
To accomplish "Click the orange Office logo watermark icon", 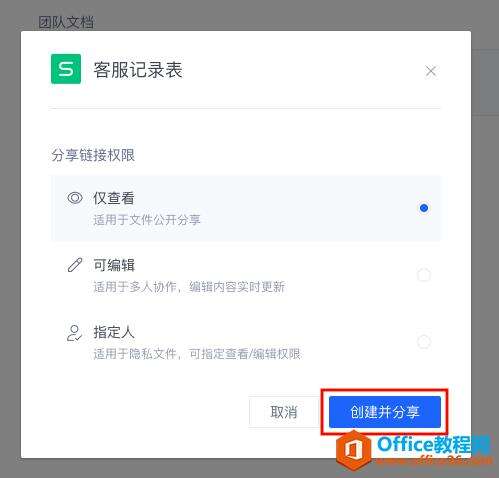I will click(353, 450).
